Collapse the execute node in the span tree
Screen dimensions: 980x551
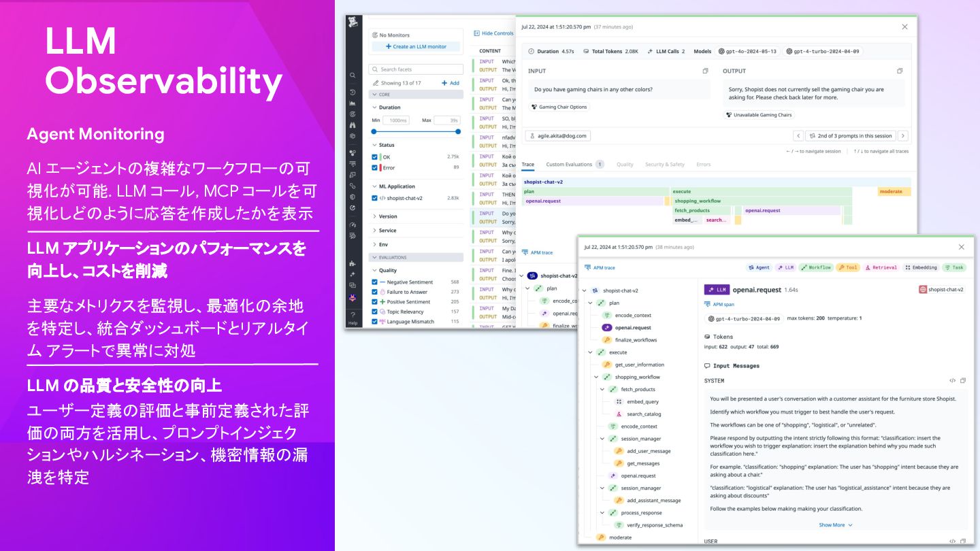pos(590,352)
